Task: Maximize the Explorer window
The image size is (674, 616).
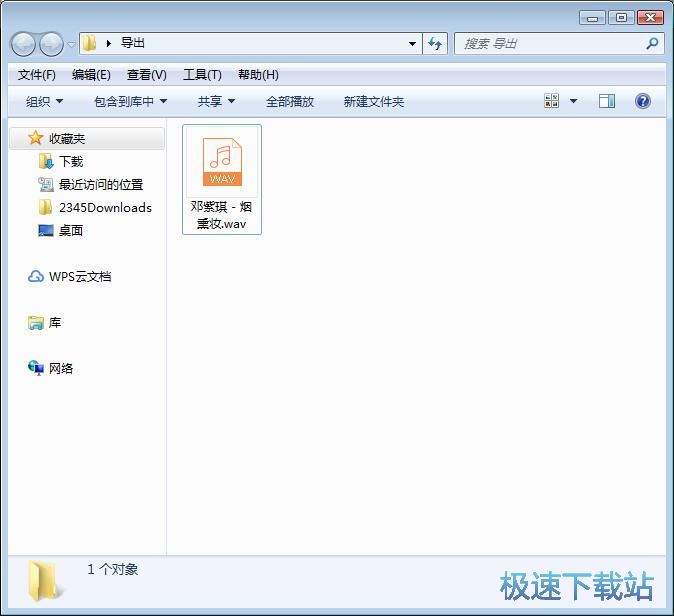Action: pyautogui.click(x=621, y=18)
